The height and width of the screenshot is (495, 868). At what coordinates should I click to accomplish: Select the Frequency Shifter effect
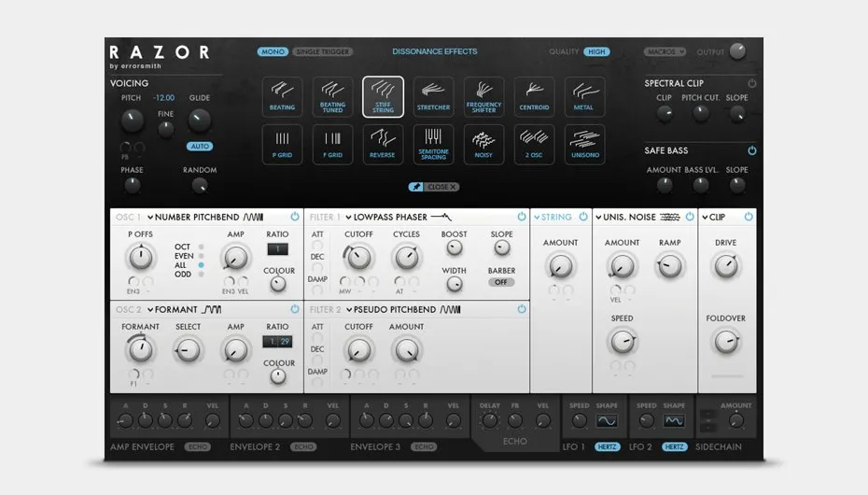[483, 97]
